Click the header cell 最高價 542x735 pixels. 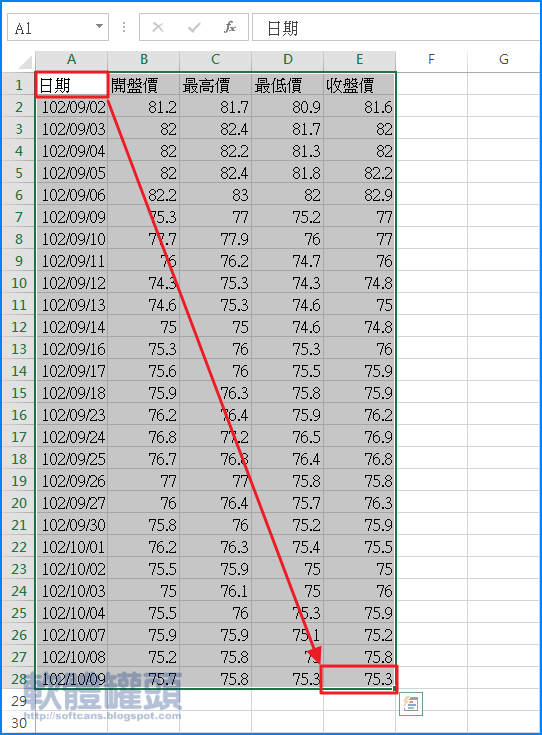tap(215, 85)
